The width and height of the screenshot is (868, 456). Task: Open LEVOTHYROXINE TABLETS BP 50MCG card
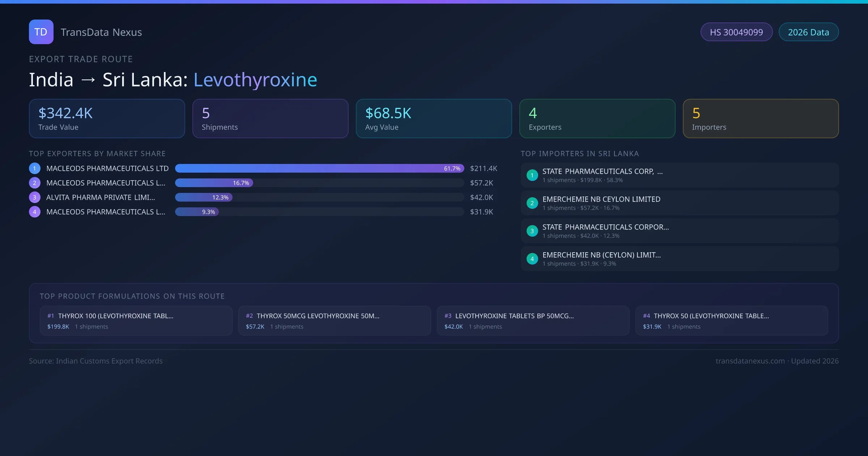533,321
